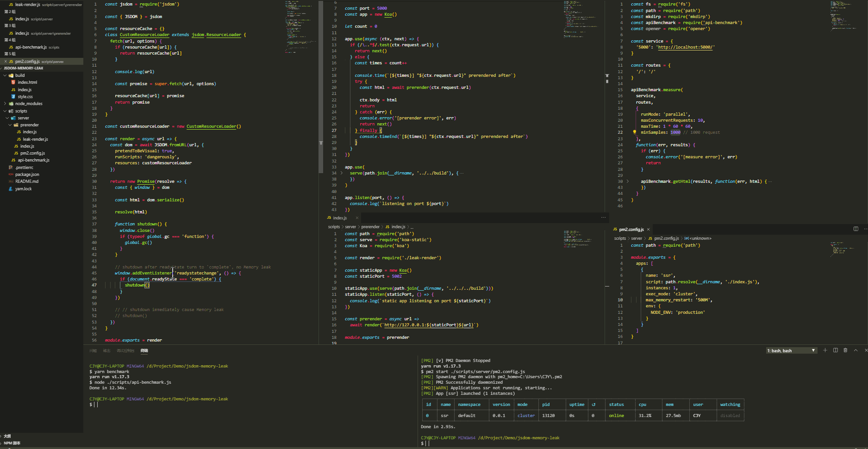Split the terminal with the split icon
The image size is (868, 449).
click(x=836, y=350)
